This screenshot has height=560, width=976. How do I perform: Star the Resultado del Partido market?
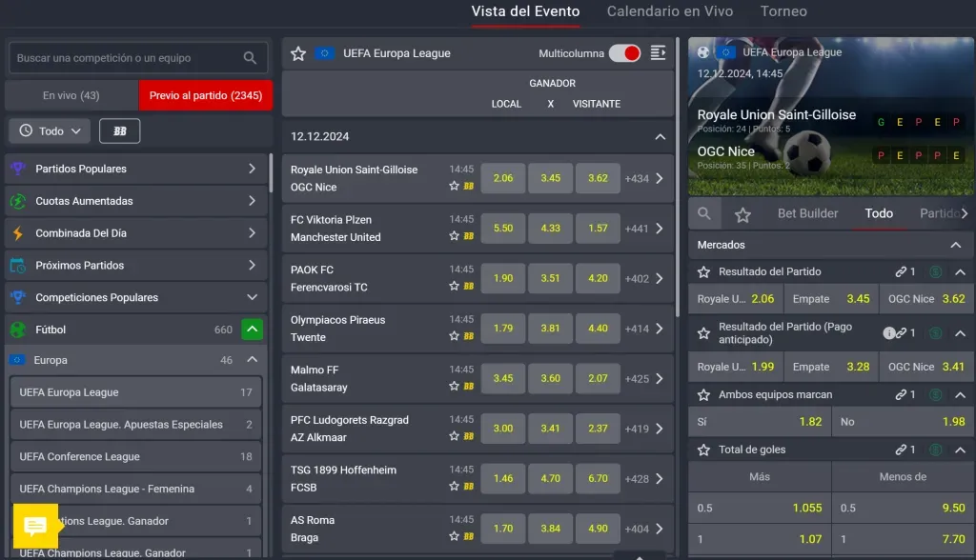point(704,272)
